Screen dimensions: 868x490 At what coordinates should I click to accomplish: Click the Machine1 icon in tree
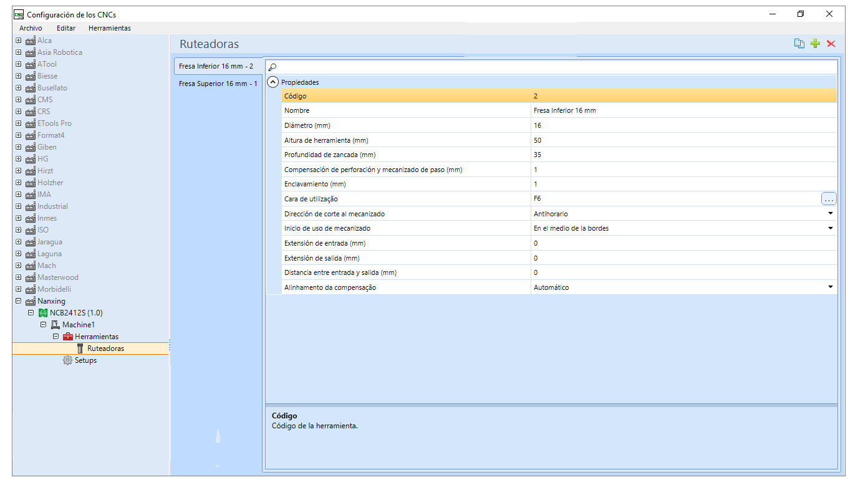point(55,325)
